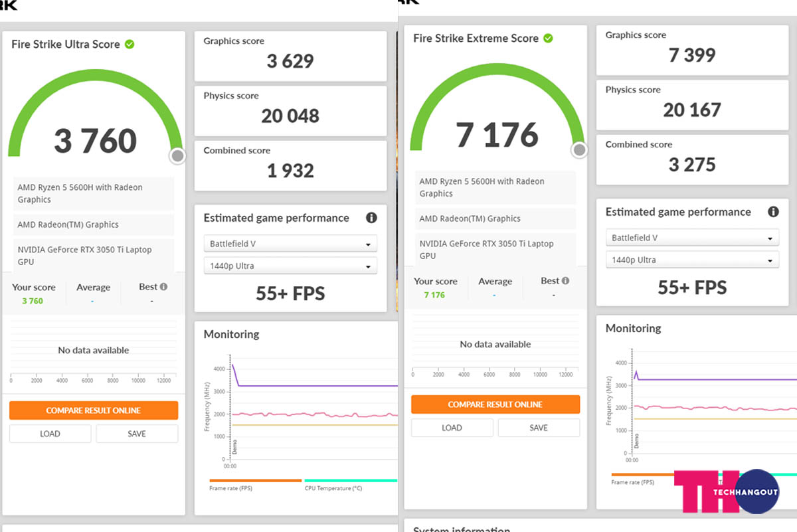Image resolution: width=797 pixels, height=532 pixels.
Task: Click Graphics score value 7 399
Action: (x=692, y=55)
